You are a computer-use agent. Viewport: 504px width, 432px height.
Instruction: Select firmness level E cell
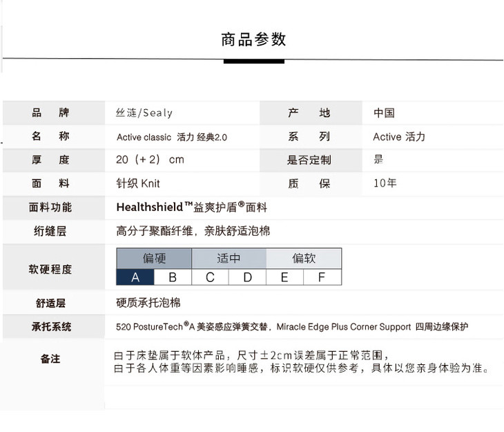284,277
